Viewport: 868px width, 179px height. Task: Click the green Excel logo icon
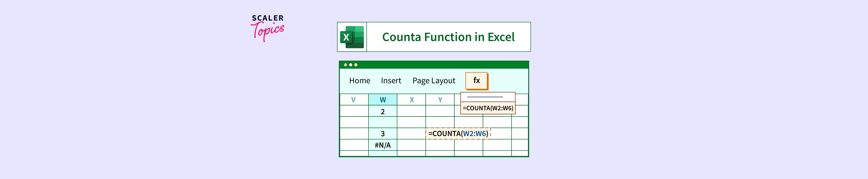pyautogui.click(x=352, y=37)
